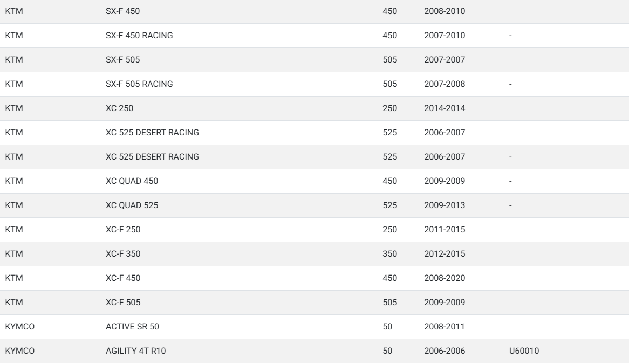
Task: Click the 525 displacement in the XC QUAD 525 row
Action: tap(390, 205)
